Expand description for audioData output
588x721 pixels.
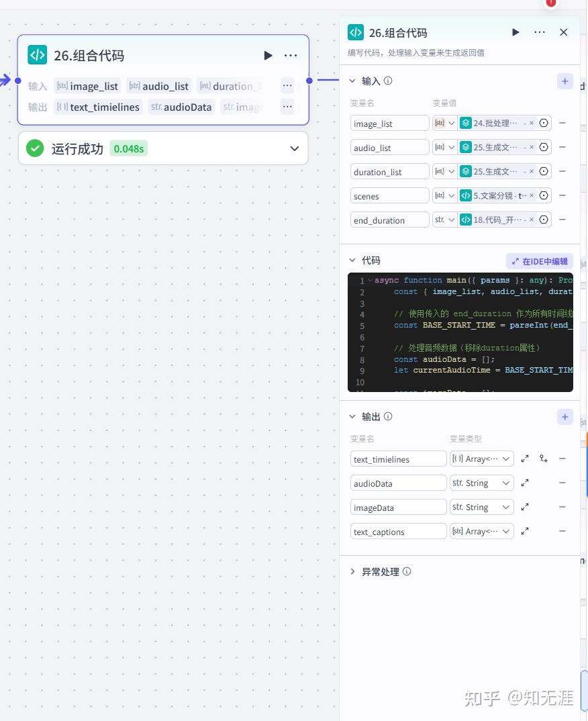(524, 483)
